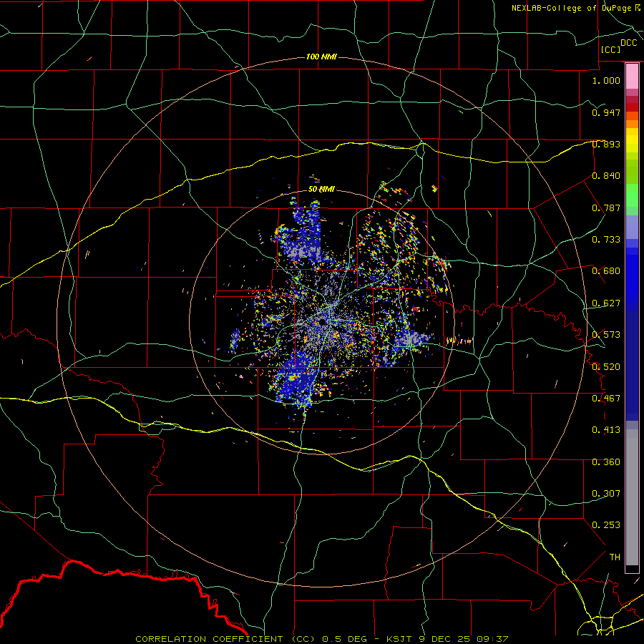Click the 0.467 scale value
The width and height of the screenshot is (644, 644).
pyautogui.click(x=606, y=399)
